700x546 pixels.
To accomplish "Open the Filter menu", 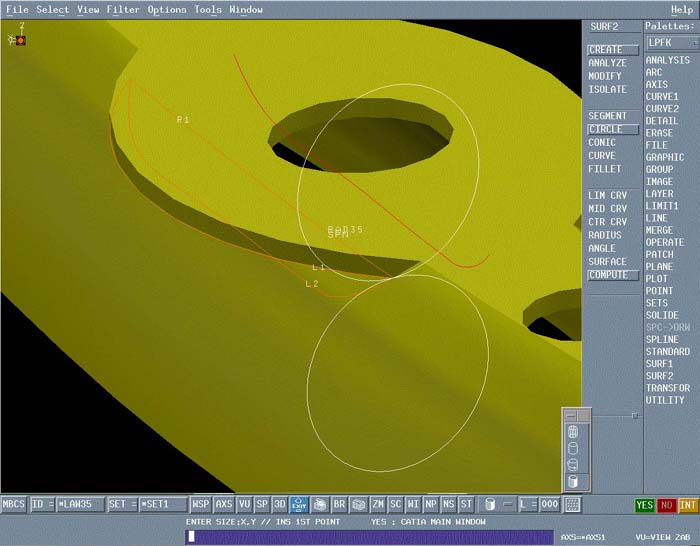I will click(123, 9).
